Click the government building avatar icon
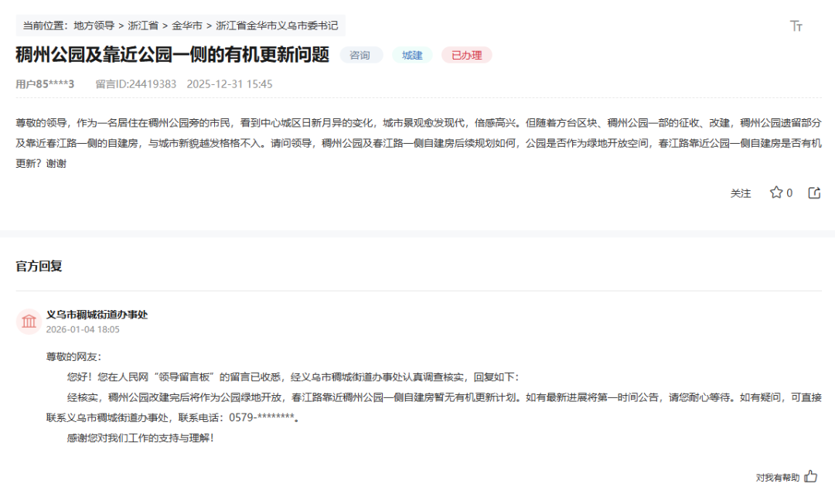 tap(29, 321)
